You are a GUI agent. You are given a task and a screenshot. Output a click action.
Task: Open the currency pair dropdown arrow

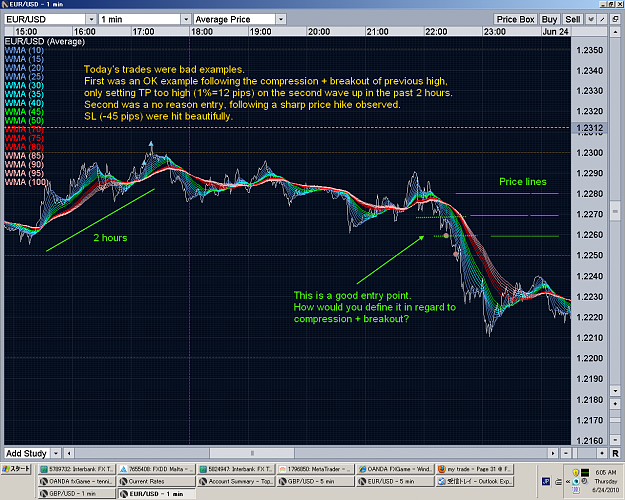(91, 19)
